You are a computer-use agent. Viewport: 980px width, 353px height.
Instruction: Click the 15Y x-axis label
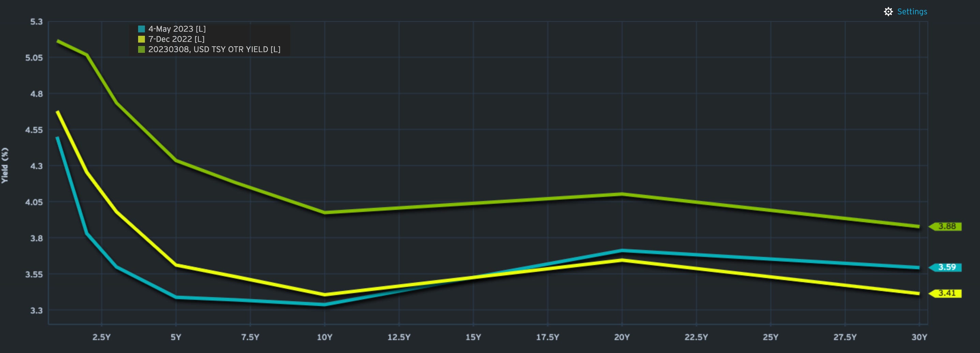(x=473, y=337)
